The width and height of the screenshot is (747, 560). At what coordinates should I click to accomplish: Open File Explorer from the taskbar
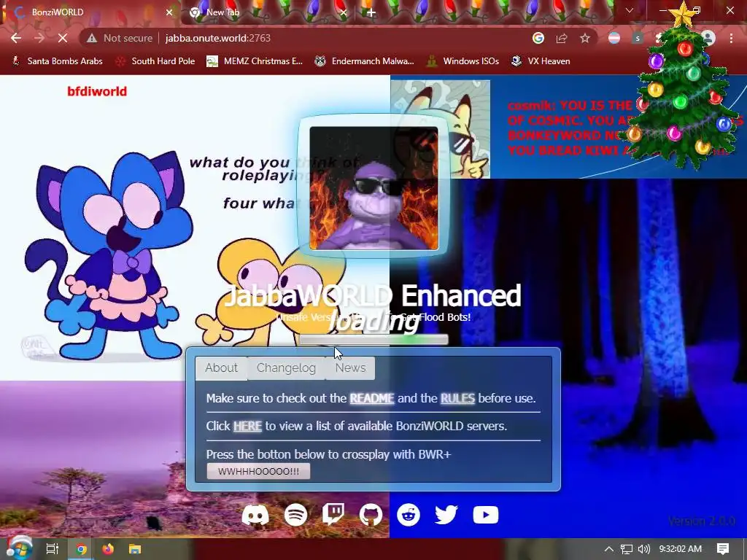point(135,549)
